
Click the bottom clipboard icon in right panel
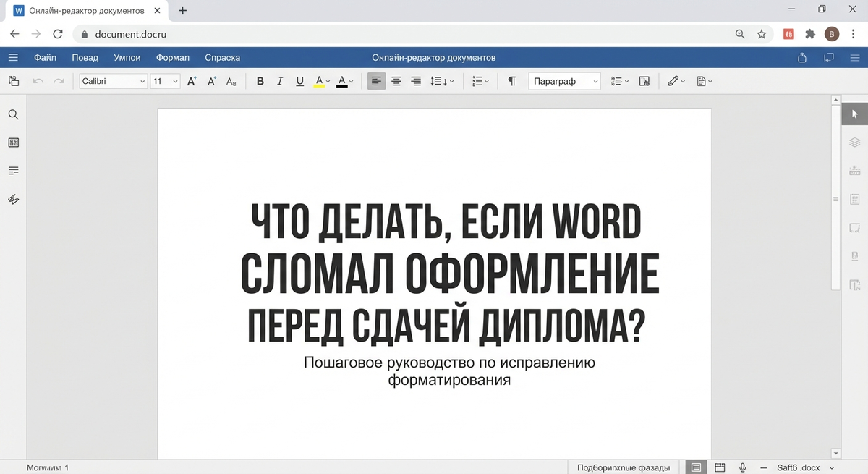[854, 284]
